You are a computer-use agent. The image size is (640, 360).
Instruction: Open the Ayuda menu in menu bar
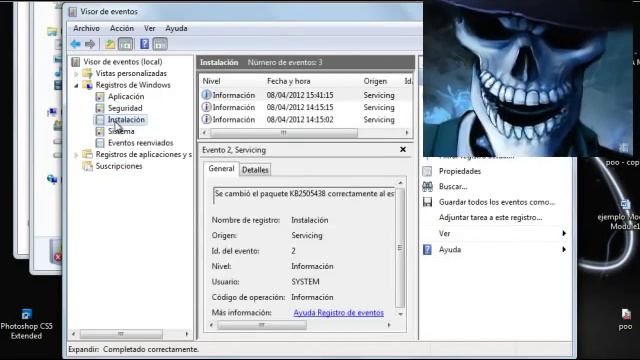click(176, 28)
